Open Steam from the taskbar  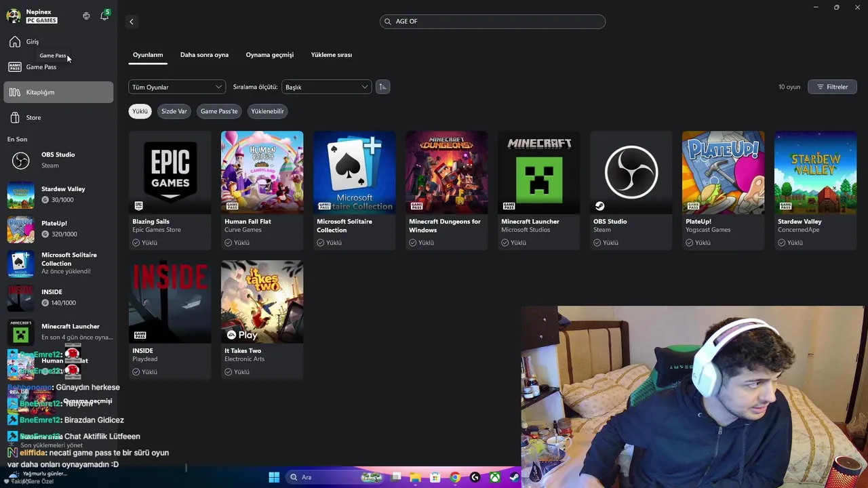[x=515, y=477]
